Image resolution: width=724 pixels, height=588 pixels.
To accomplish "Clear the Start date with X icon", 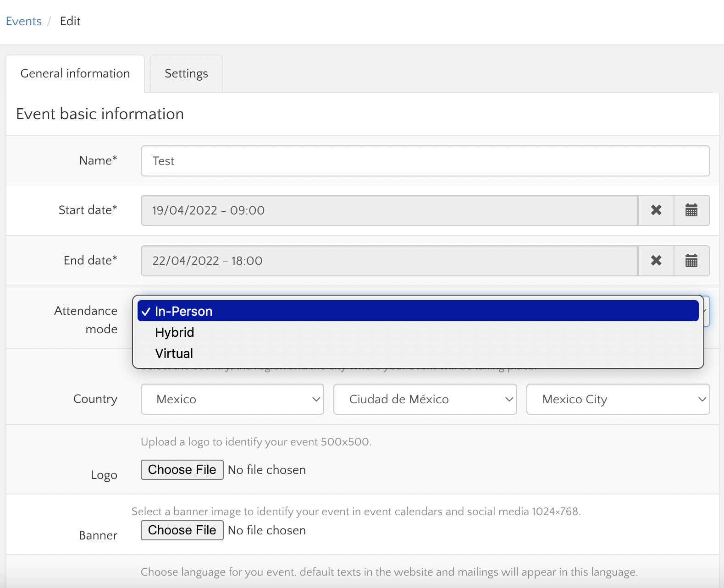I will pos(656,210).
